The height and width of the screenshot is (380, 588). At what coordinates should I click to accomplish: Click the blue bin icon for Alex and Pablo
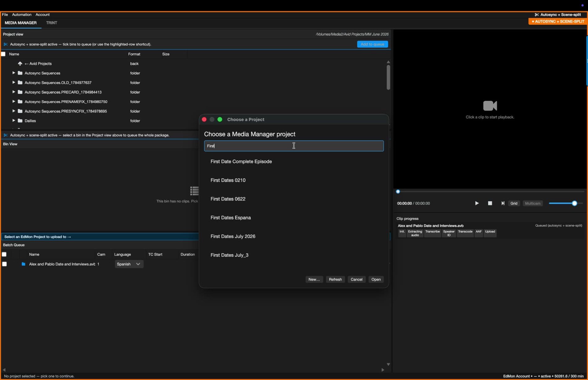pyautogui.click(x=23, y=264)
